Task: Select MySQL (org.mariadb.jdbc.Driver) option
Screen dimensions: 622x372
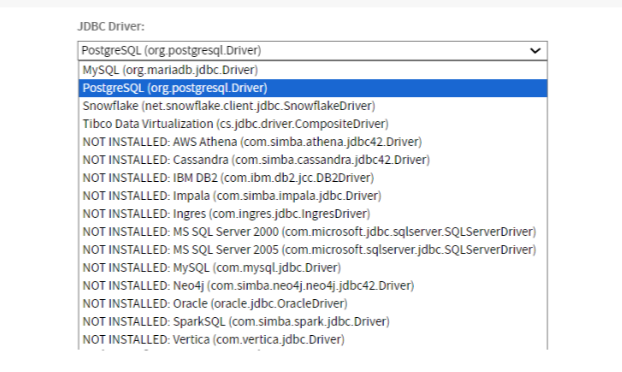Action: 313,70
